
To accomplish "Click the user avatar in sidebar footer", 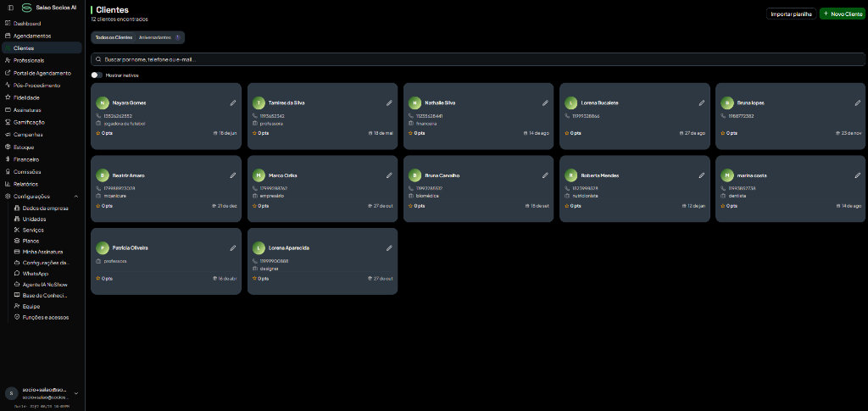I will [x=11, y=393].
